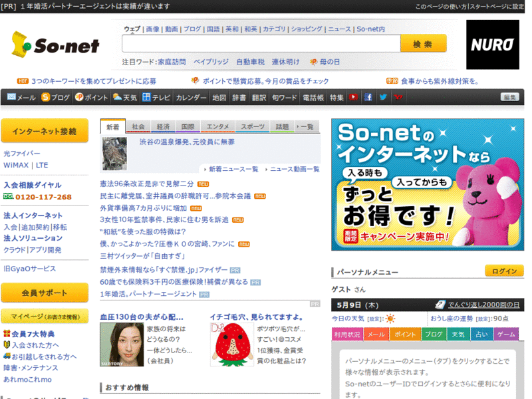Switch to the 国際 news tab
The height and width of the screenshot is (399, 532).
point(188,126)
